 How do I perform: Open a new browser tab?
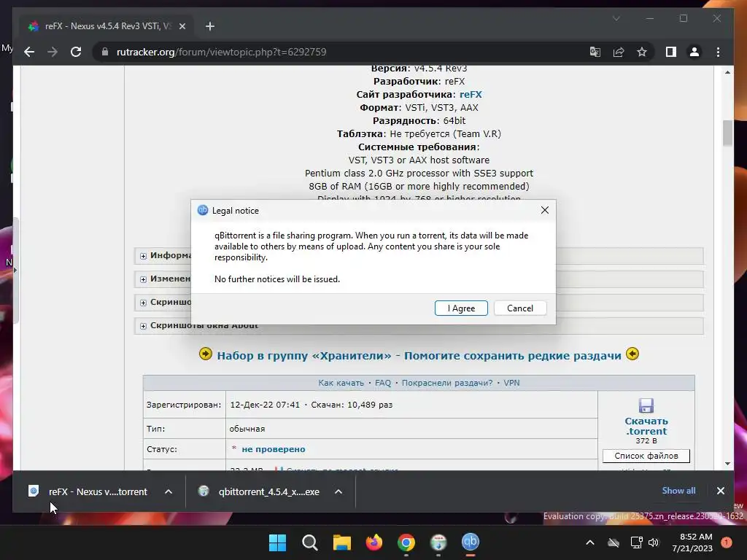pyautogui.click(x=209, y=26)
